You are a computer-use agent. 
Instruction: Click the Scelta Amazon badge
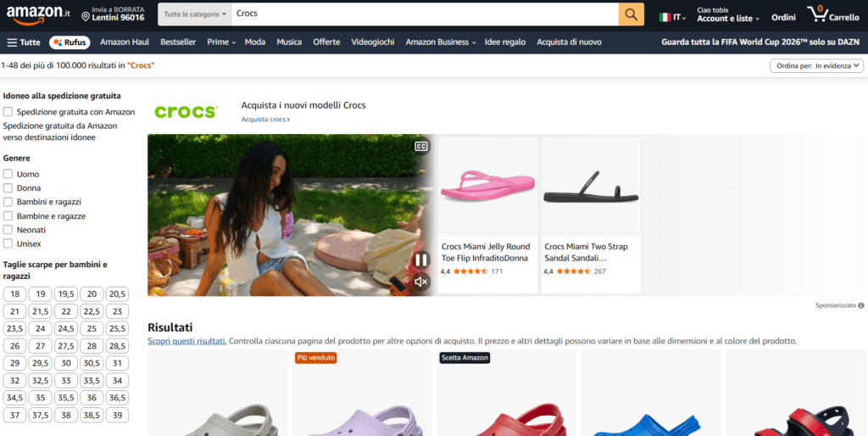coord(465,358)
